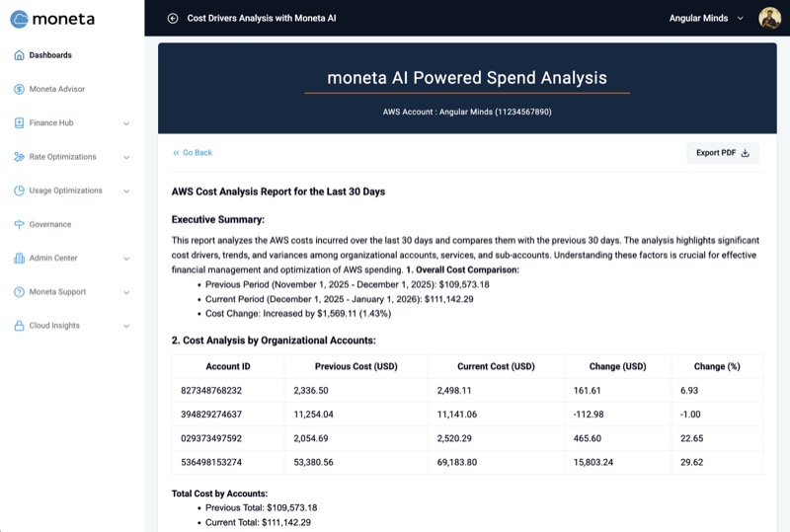Screen dimensions: 790x532
Task: Click the Previous Cost (USD) column header
Action: pyautogui.click(x=356, y=367)
